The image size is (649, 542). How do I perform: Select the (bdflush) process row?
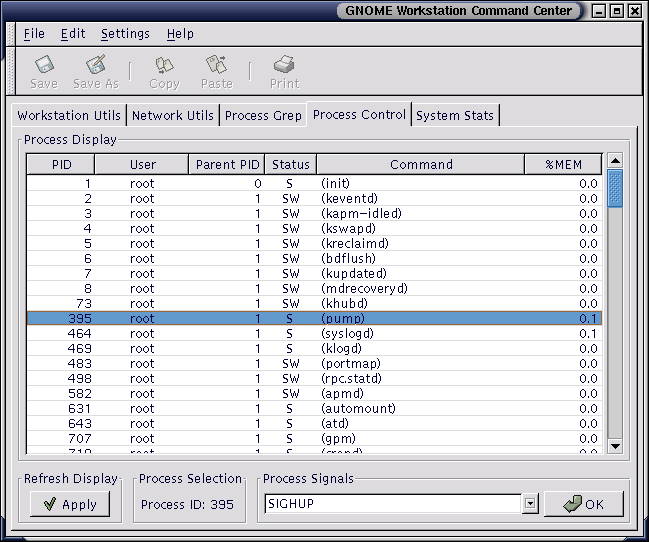314,258
